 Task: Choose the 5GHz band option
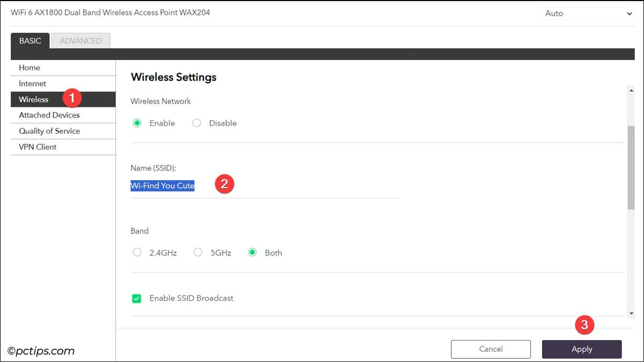pyautogui.click(x=198, y=253)
